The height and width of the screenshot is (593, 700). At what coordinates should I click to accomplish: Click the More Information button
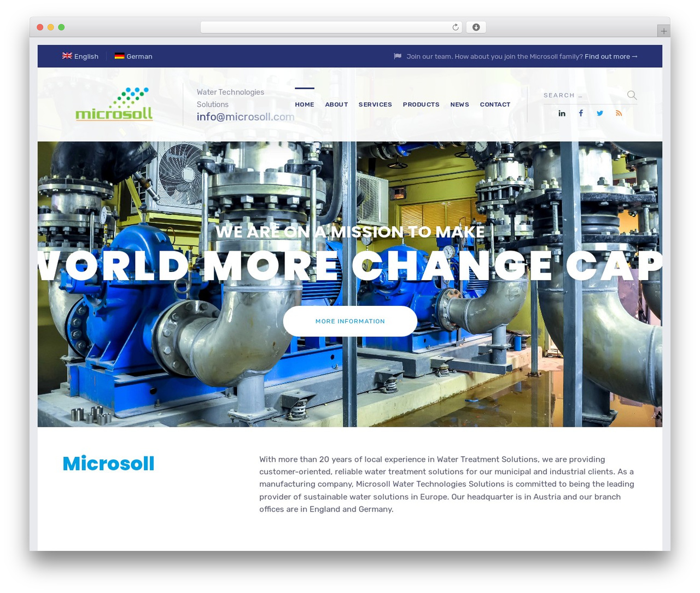[350, 321]
